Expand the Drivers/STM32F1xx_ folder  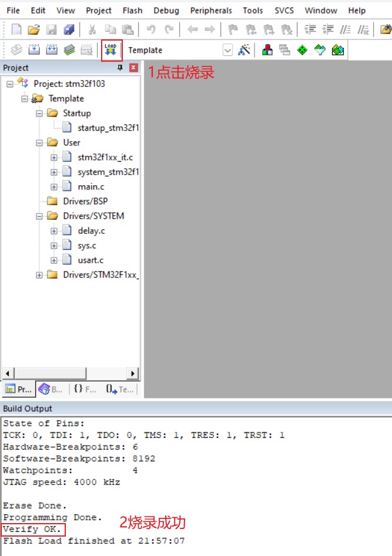tap(39, 275)
